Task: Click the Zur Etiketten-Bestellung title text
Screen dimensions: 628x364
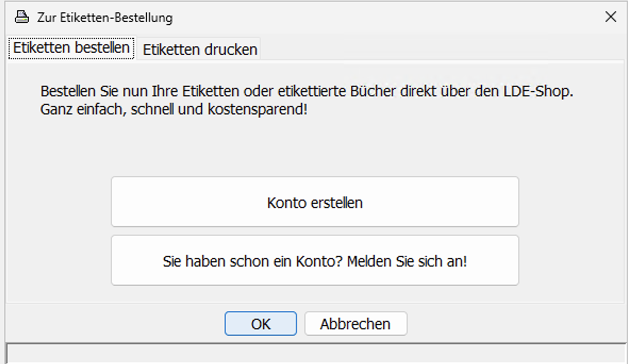Action: pos(104,18)
